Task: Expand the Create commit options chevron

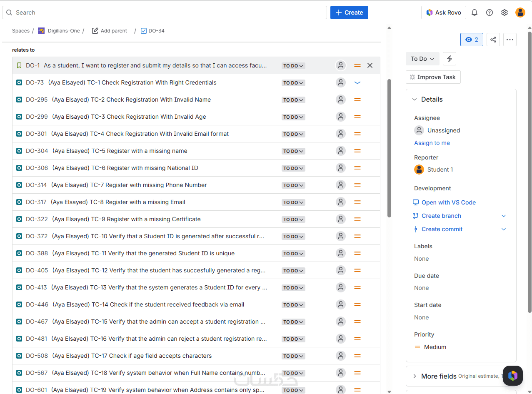Action: coord(504,229)
